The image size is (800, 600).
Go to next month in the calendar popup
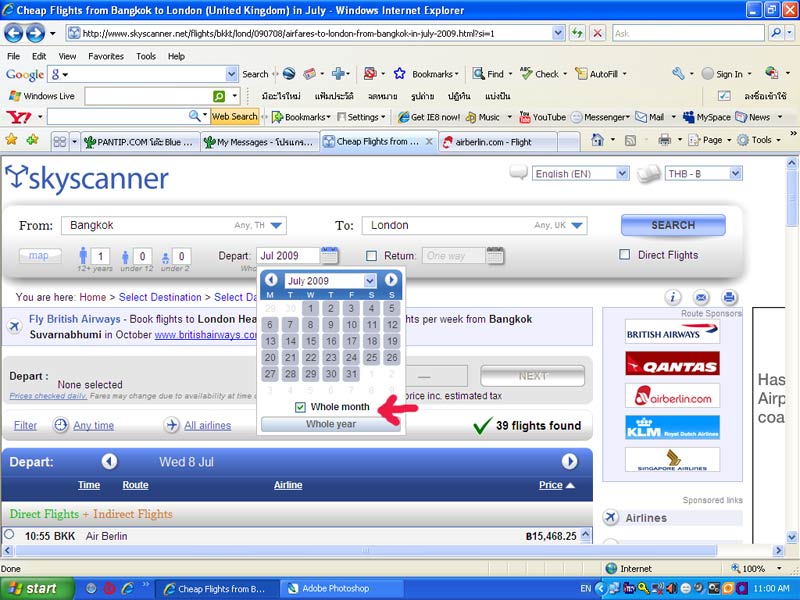pyautogui.click(x=391, y=280)
